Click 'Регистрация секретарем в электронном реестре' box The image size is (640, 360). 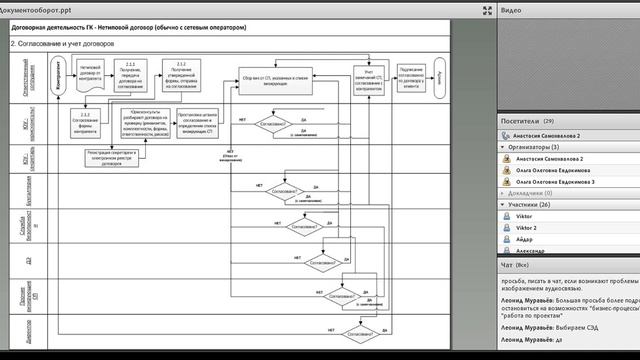click(x=112, y=158)
